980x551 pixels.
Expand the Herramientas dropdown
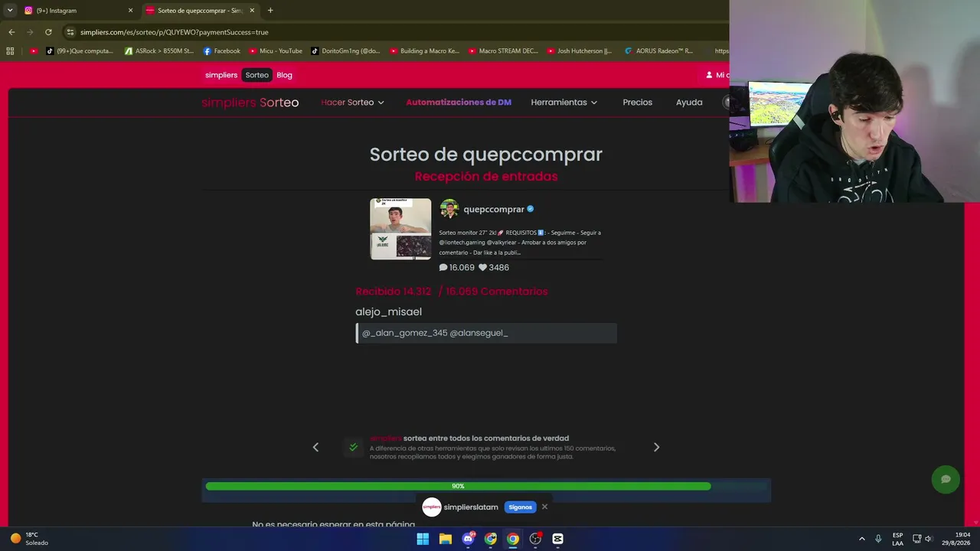(x=564, y=103)
